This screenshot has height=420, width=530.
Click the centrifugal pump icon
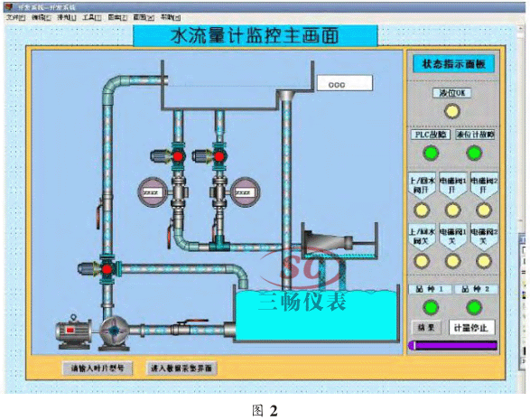coord(115,332)
